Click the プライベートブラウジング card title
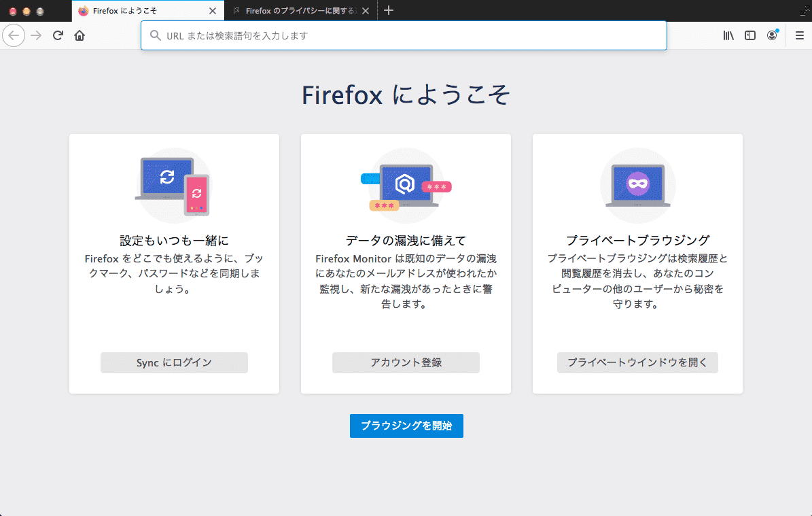Screen dimensions: 812x516 point(637,241)
